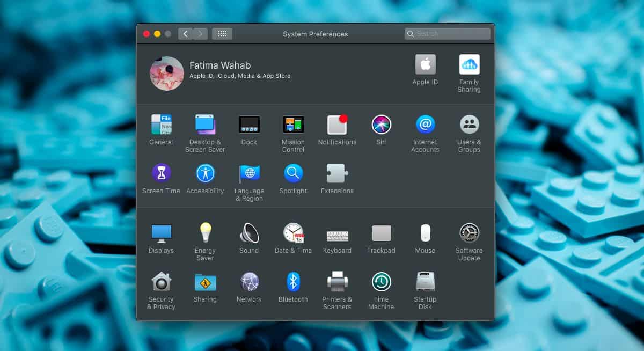Minimize window with the yellow button
This screenshot has width=644, height=351.
[157, 34]
